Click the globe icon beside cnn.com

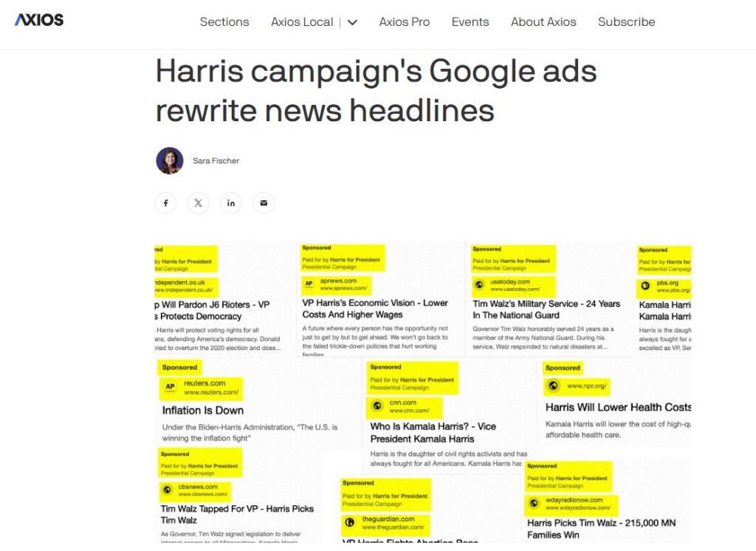point(377,406)
